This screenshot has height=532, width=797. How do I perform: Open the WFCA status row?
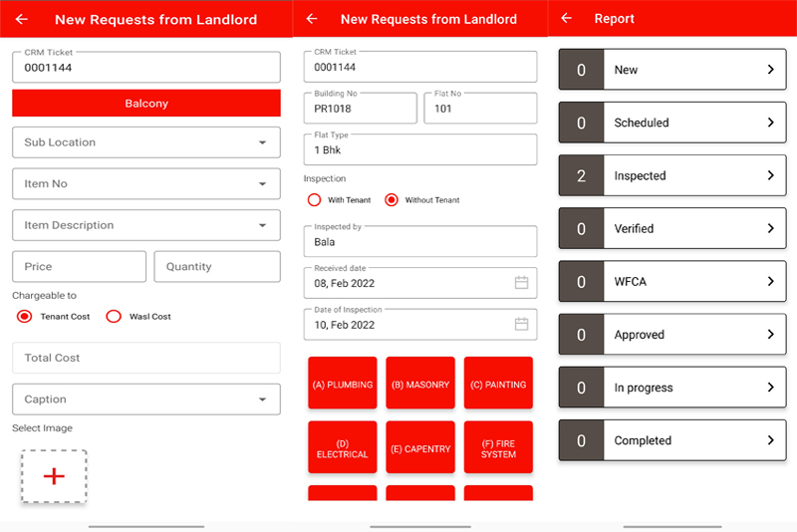click(x=672, y=282)
